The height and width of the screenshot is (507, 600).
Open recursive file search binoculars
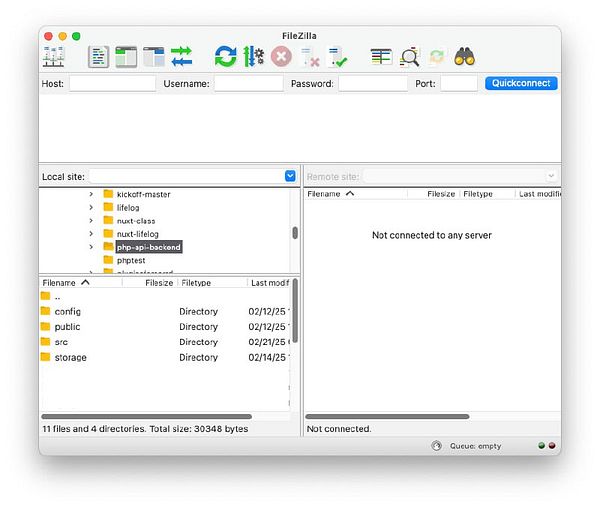tap(465, 57)
